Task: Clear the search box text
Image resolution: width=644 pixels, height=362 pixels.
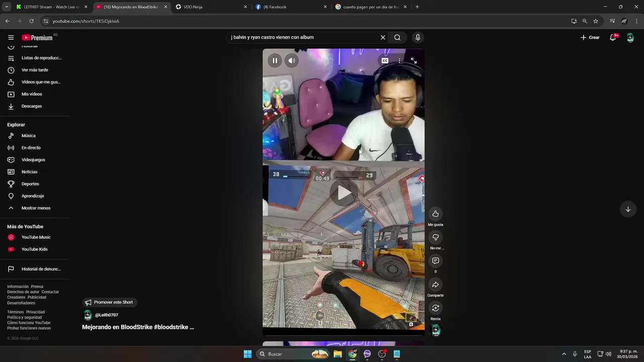Action: click(383, 37)
